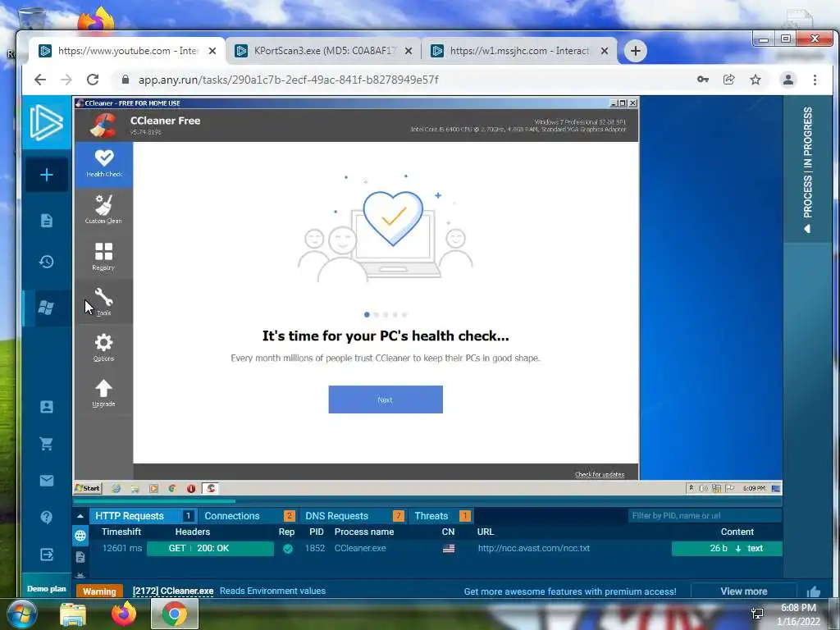Select the globe network icon in bottom panel
Image resolution: width=840 pixels, height=630 pixels.
(80, 535)
